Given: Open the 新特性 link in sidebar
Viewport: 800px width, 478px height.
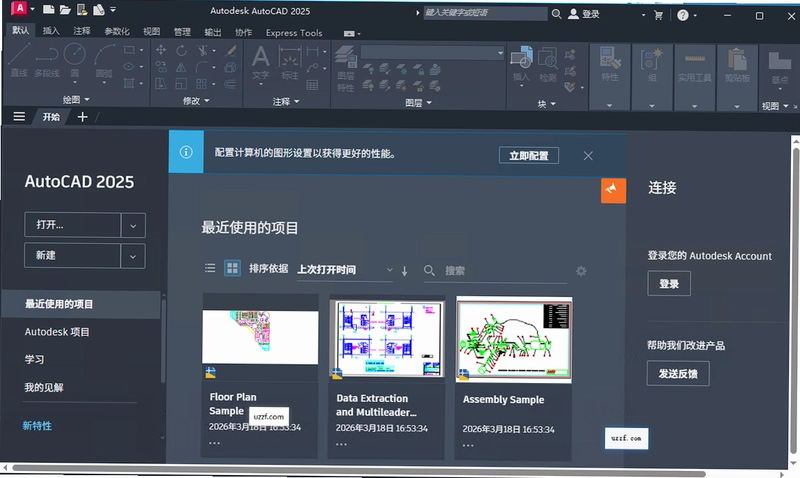Looking at the screenshot, I should [x=37, y=426].
